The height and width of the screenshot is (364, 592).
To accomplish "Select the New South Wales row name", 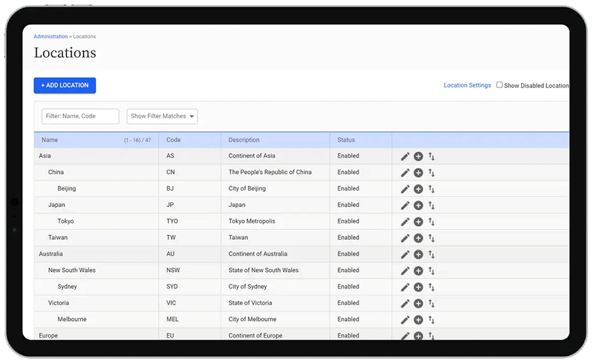I will 72,270.
